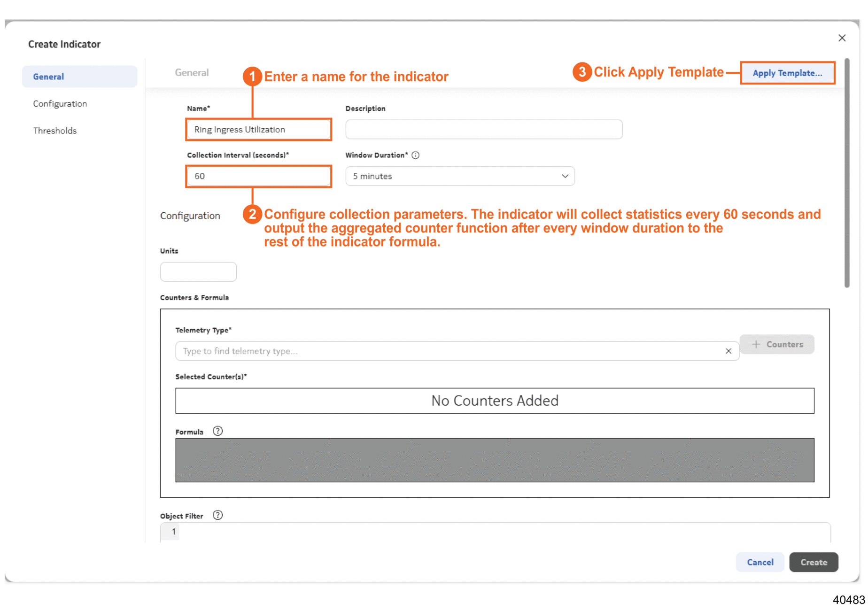868x610 pixels.
Task: Open Thresholds section in sidebar
Action: [55, 131]
